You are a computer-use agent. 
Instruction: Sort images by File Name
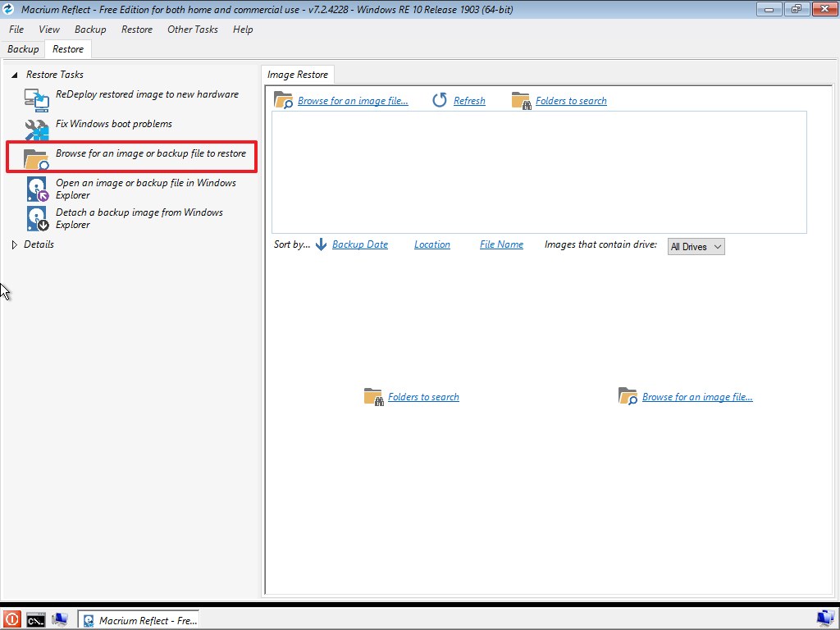tap(501, 244)
